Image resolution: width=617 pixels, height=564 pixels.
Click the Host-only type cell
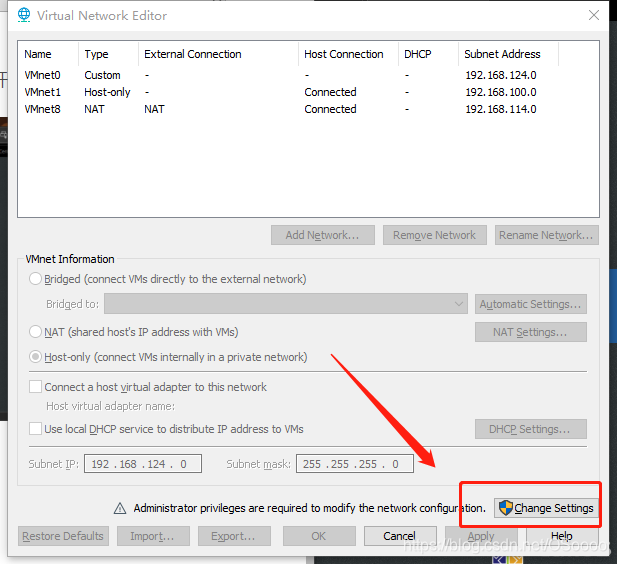107,92
